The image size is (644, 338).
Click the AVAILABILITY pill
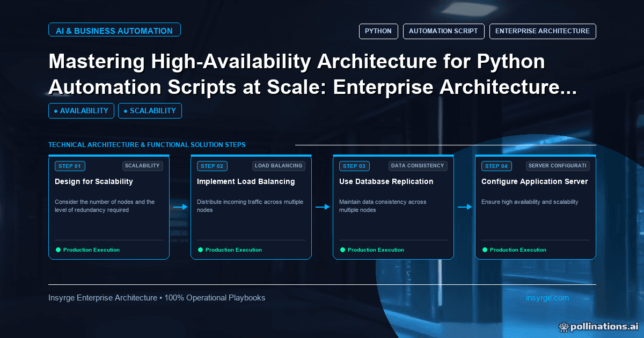click(81, 111)
